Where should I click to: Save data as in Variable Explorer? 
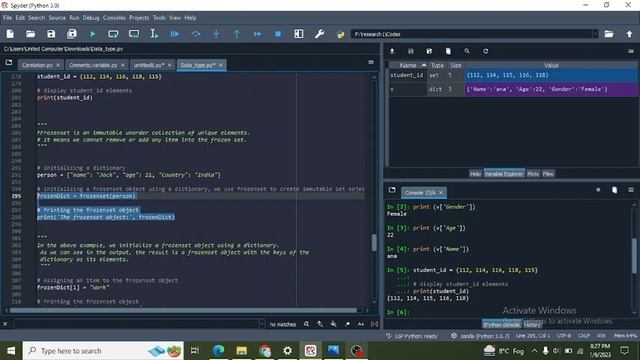[x=429, y=51]
